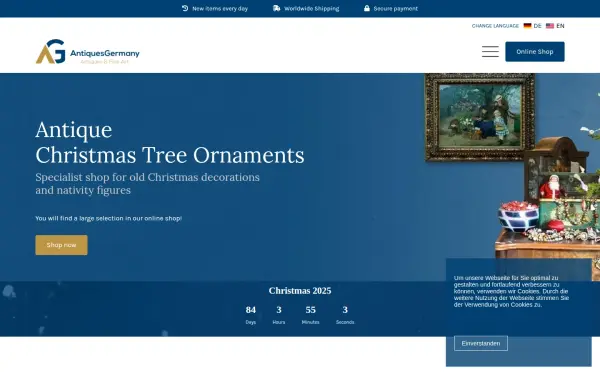Screen dimensions: 600x375
Task: Click the large selection in our online shop text
Action: click(108, 218)
